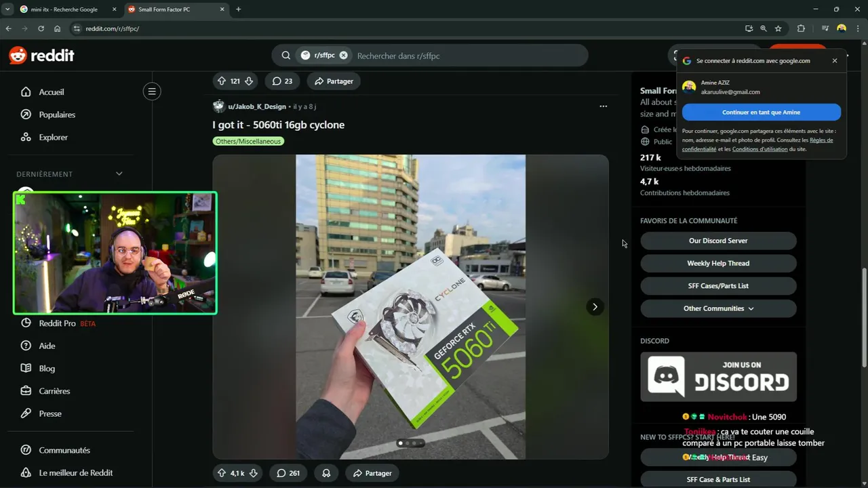Image resolution: width=868 pixels, height=488 pixels.
Task: Click the search magnifier icon
Action: [286, 56]
